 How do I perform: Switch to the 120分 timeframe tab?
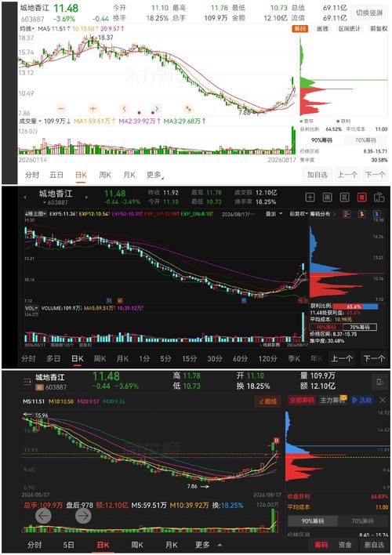coord(267,358)
